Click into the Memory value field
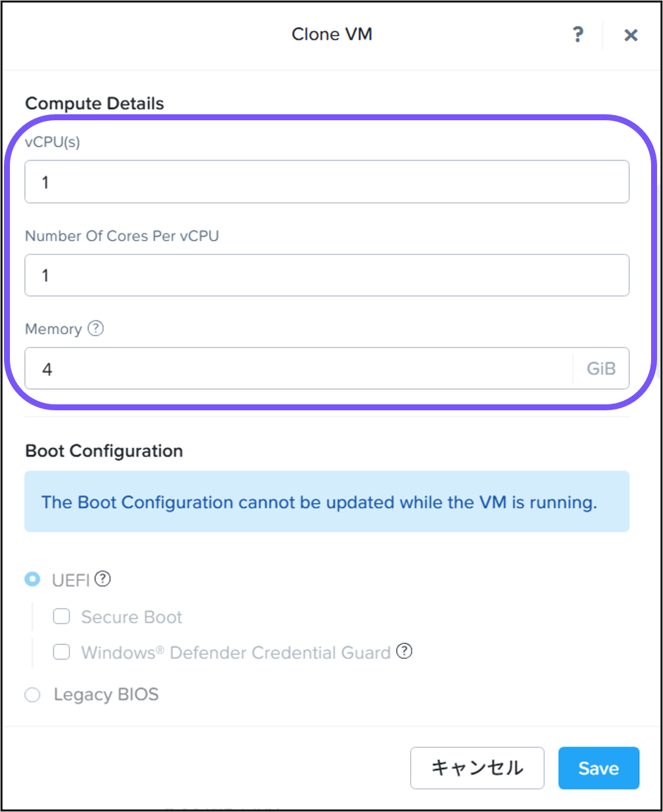The height and width of the screenshot is (812, 663). pos(297,369)
